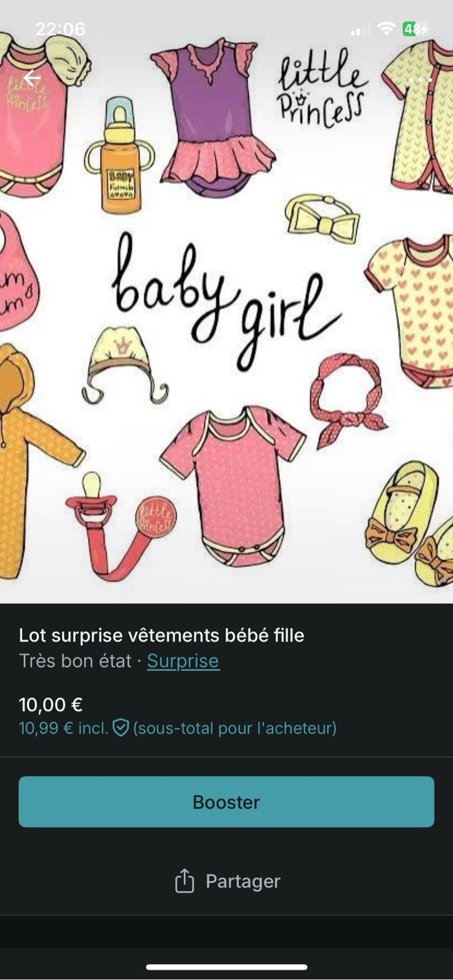Open the three-dot more options menu
This screenshot has height=980, width=453.
pyautogui.click(x=421, y=80)
